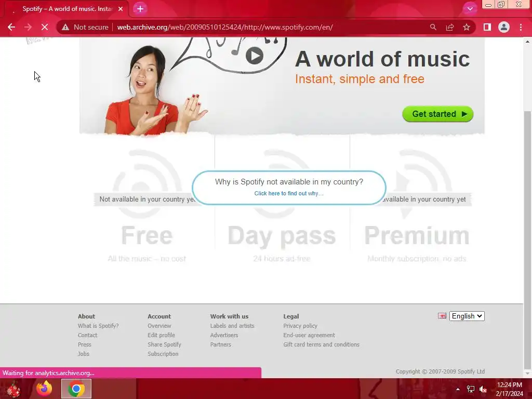Open the tab search dropdown arrow
The width and height of the screenshot is (532, 399).
[470, 9]
